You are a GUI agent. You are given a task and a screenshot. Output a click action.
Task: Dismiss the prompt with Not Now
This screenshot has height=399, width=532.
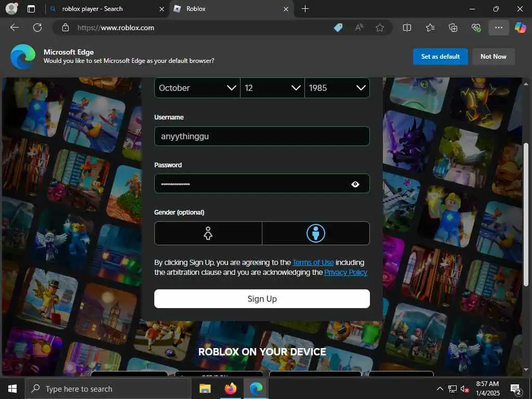(x=494, y=57)
